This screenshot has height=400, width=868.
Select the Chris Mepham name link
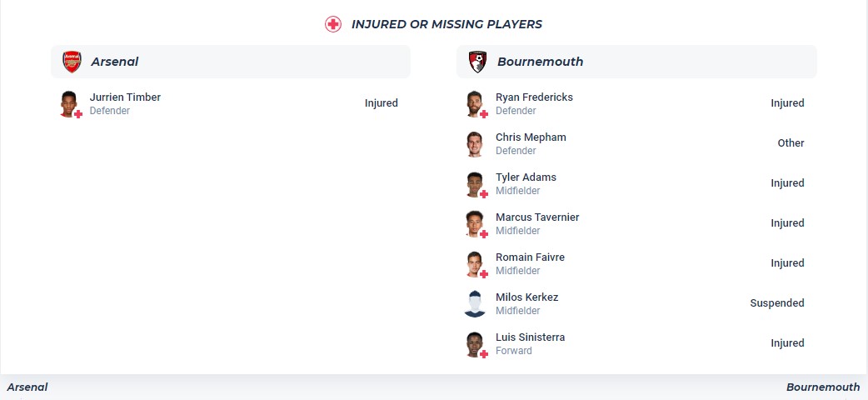point(531,137)
